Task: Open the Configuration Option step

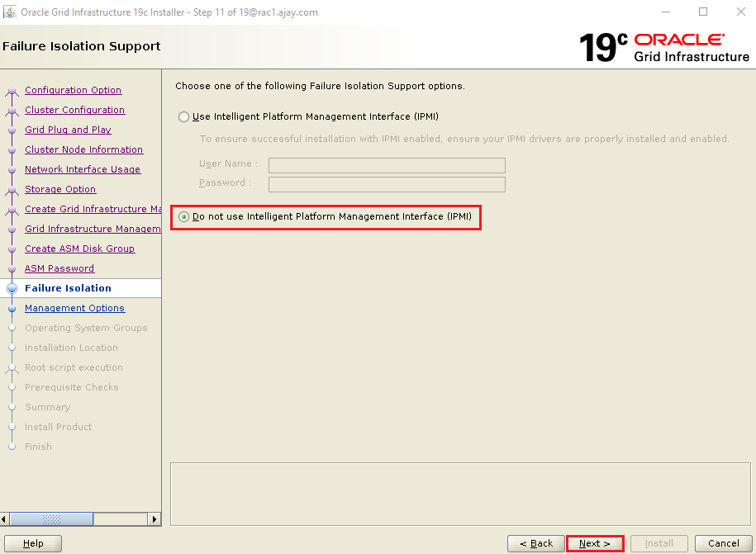Action: tap(74, 90)
